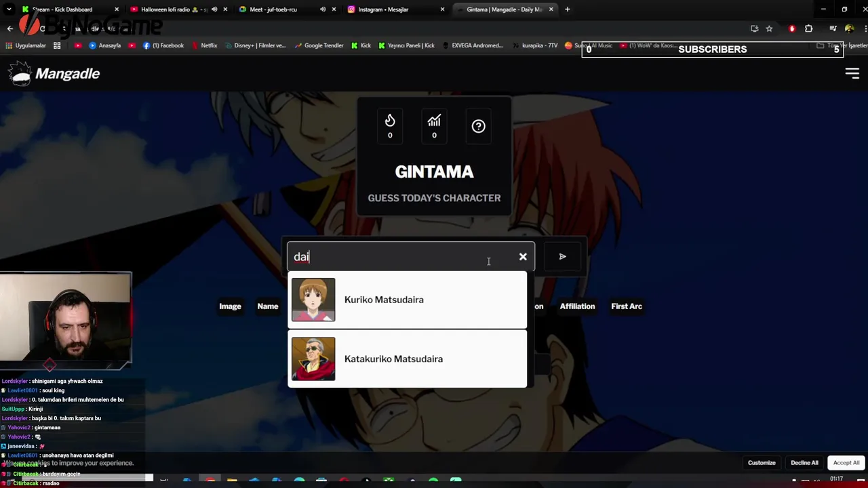Viewport: 868px width, 488px height.
Task: Open the Disney+ Filmler bookmark
Action: [x=255, y=45]
